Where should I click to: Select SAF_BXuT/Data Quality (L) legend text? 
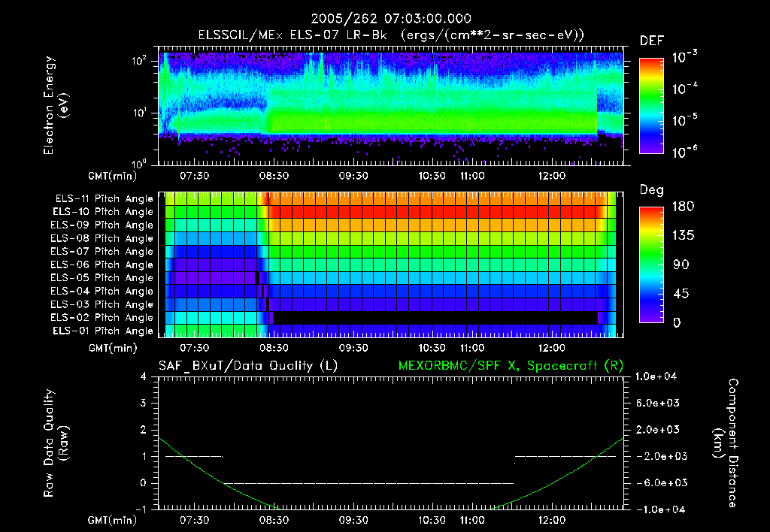[248, 366]
